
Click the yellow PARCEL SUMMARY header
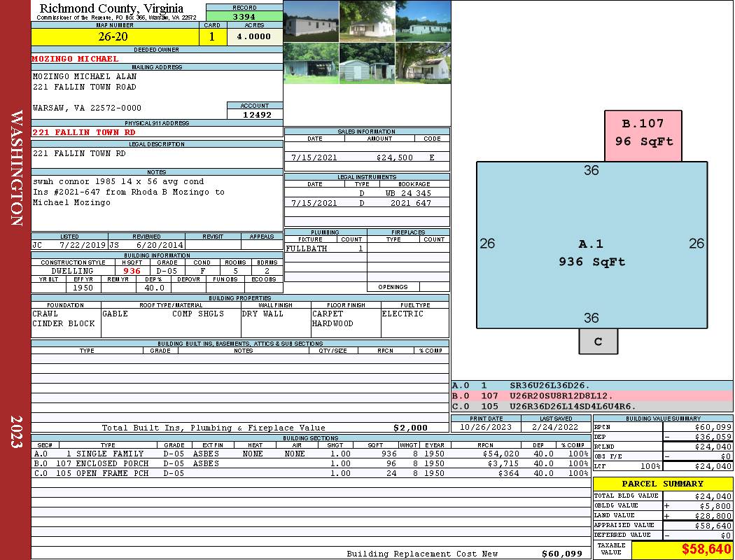(x=662, y=484)
